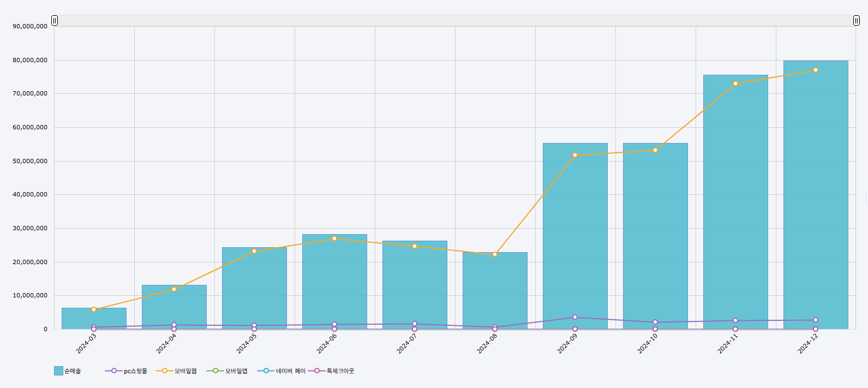Click the pc쇼핑몰 point for 2024-12

point(816,320)
